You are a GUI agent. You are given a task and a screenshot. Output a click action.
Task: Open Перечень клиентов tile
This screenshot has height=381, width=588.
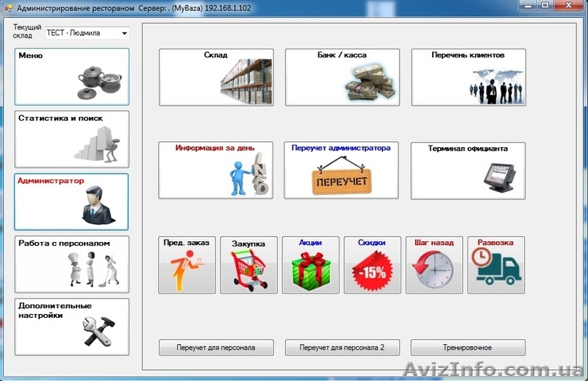point(468,77)
